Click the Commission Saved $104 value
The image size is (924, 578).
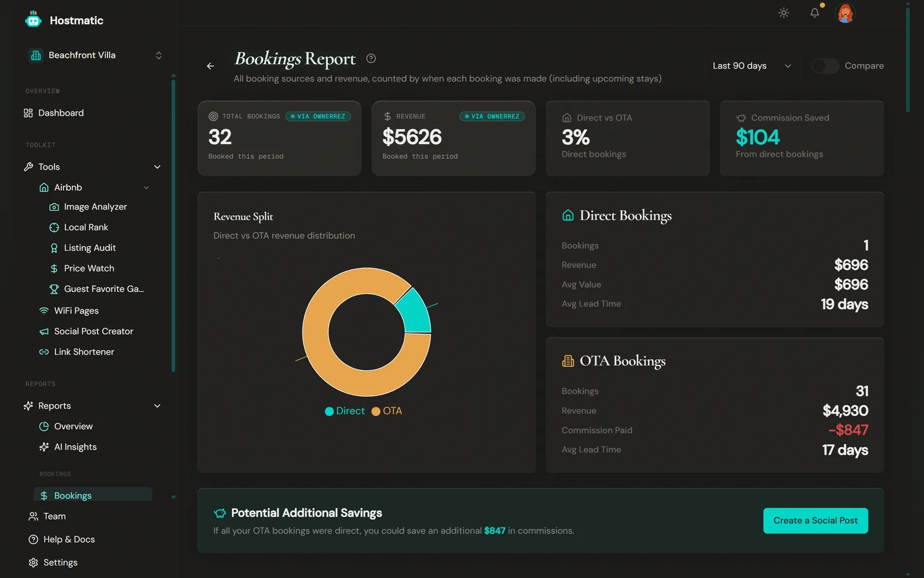(x=758, y=138)
